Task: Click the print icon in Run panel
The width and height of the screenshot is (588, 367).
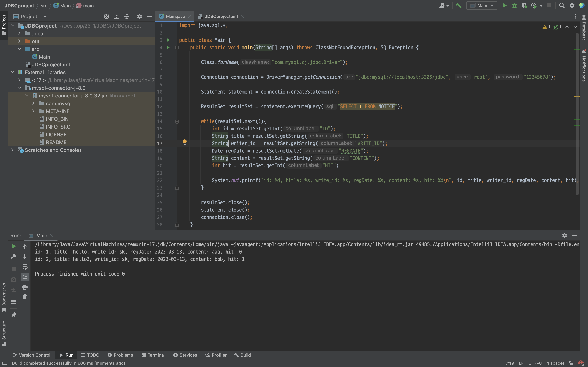Action: tap(25, 287)
